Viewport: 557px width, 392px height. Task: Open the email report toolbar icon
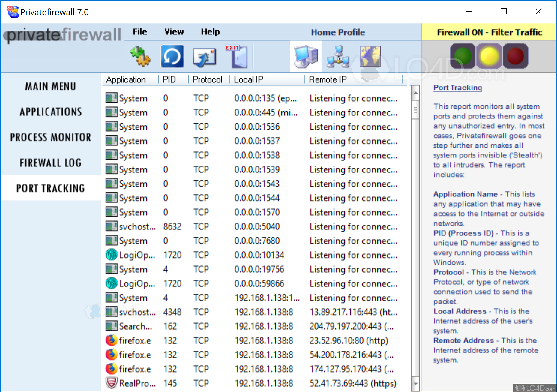[x=205, y=56]
